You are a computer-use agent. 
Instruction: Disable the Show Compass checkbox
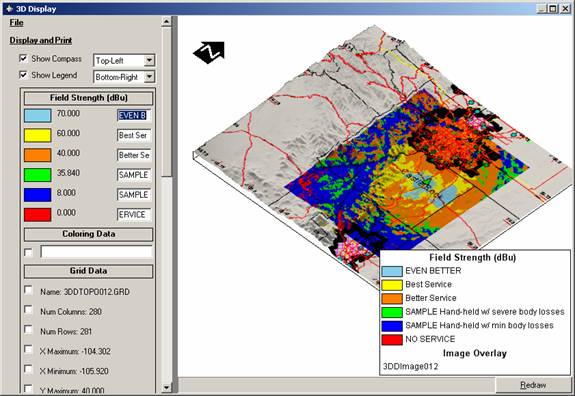23,58
